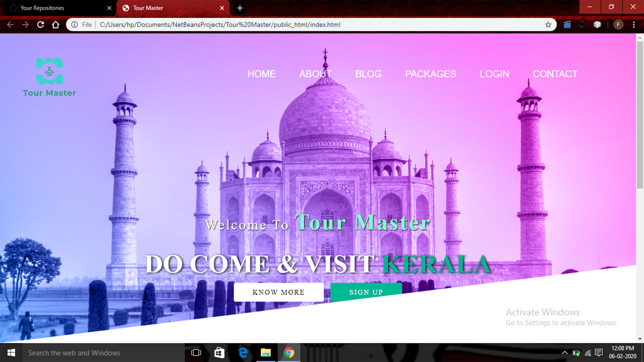644x362 pixels.
Task: Click the browser back navigation arrow
Action: [x=10, y=24]
